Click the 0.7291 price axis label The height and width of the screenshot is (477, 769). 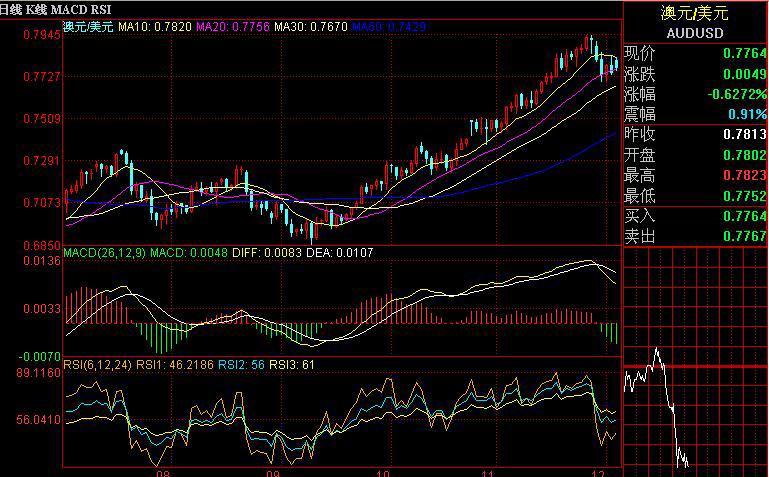(x=42, y=161)
